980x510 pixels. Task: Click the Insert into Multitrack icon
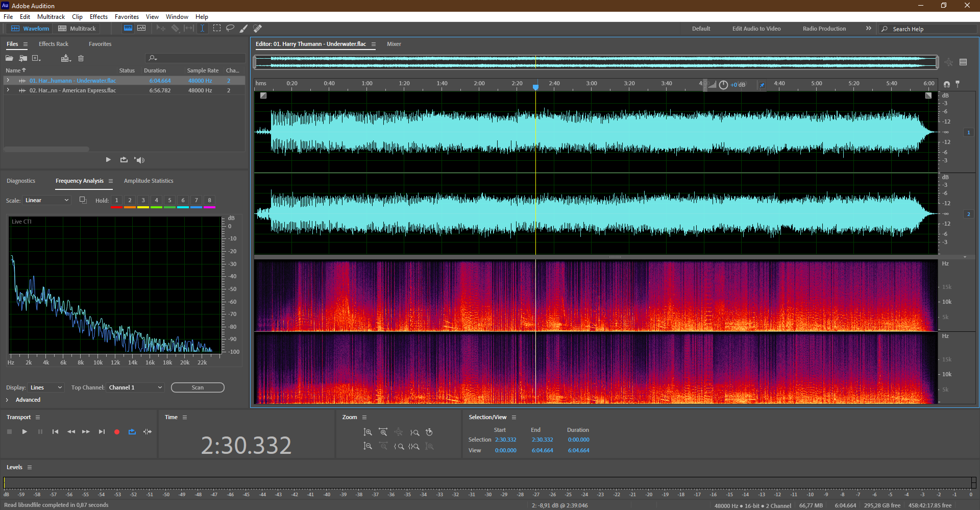(65, 58)
